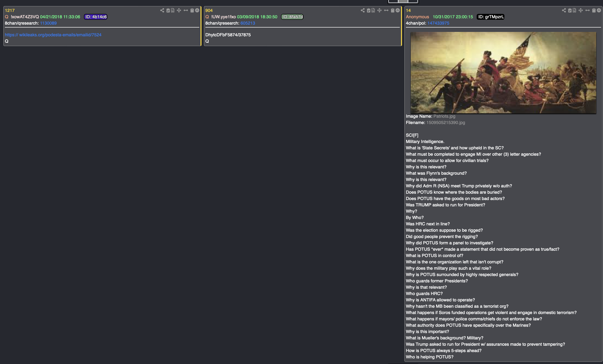This screenshot has height=364, width=603.
Task: Click the clipboard-check icon on post 14
Action: (x=570, y=10)
